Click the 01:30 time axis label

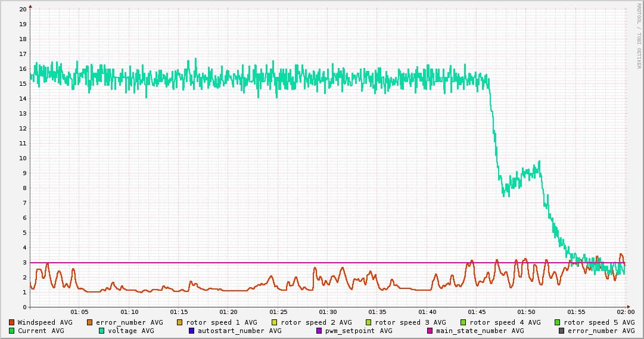328,312
